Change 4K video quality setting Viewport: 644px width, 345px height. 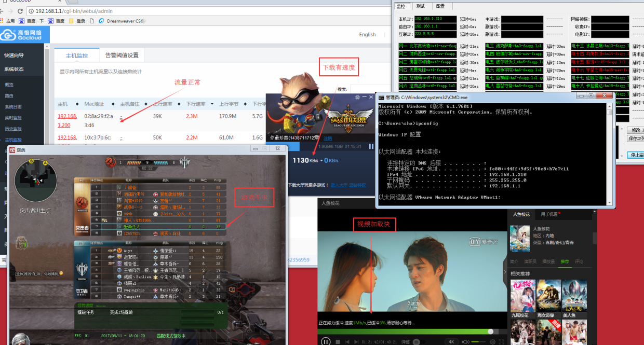(x=451, y=341)
